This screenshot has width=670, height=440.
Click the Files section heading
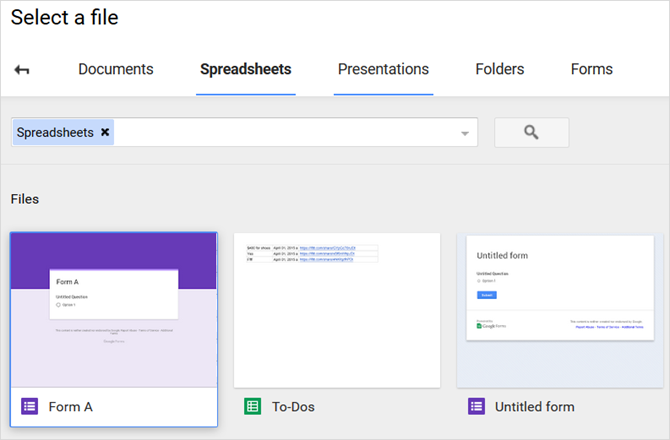pyautogui.click(x=25, y=199)
